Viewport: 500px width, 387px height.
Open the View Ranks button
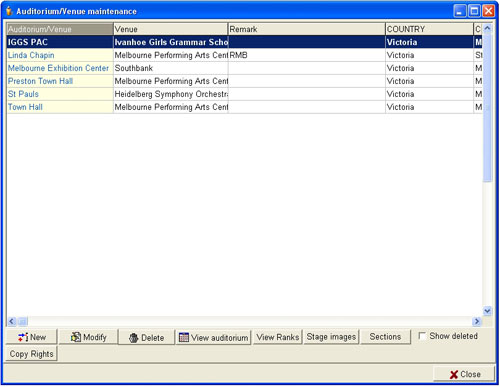click(278, 337)
